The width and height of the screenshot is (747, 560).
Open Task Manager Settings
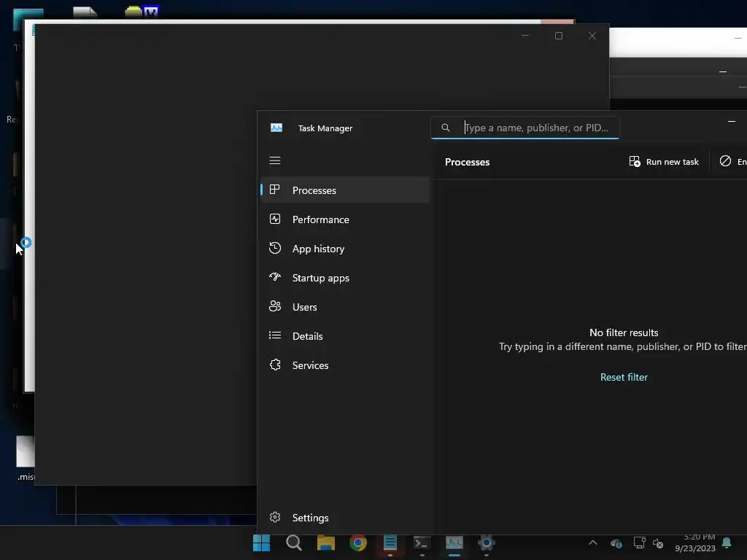click(345, 518)
